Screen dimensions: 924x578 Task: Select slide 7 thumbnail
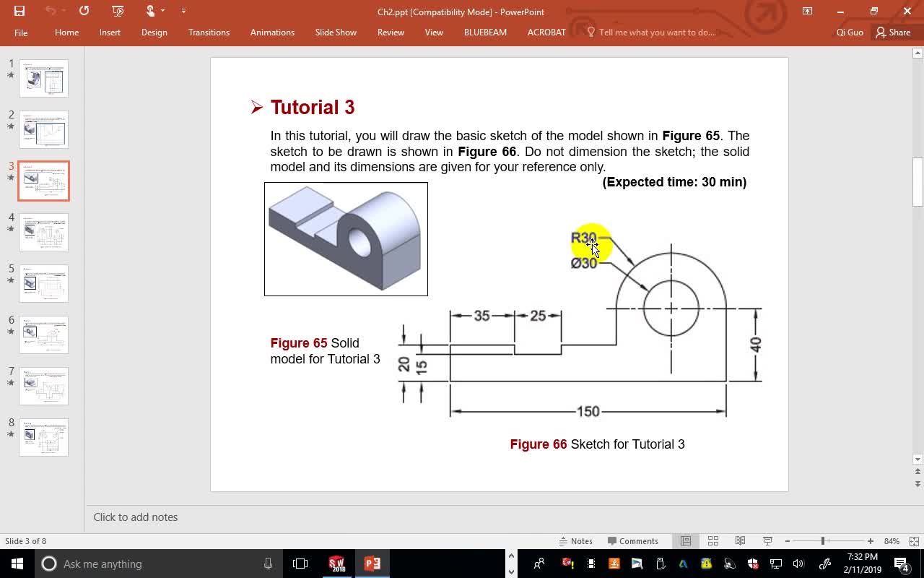tap(43, 386)
